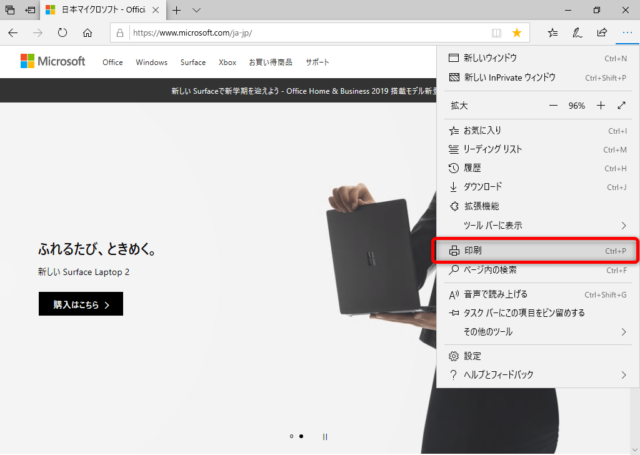Choose 新しい InPrivate ウィンドウ

coord(538,78)
